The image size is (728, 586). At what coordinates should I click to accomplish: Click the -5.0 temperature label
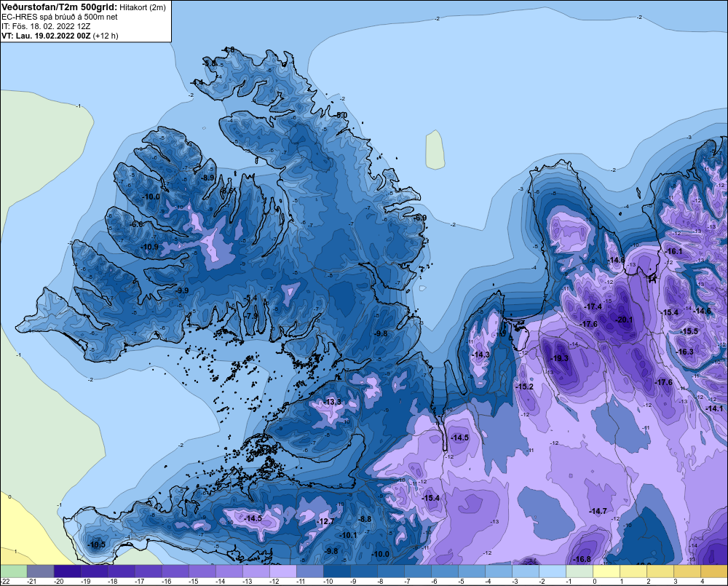pyautogui.click(x=341, y=115)
